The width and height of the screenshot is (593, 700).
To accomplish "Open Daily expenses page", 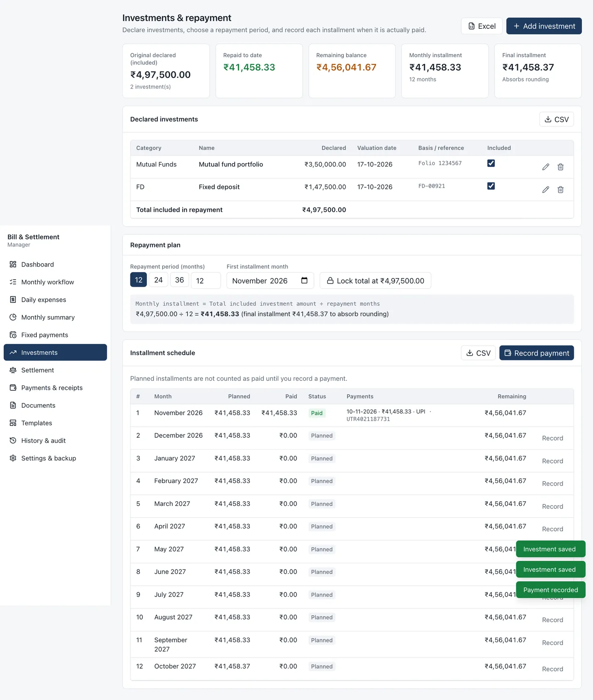I will coord(55,300).
